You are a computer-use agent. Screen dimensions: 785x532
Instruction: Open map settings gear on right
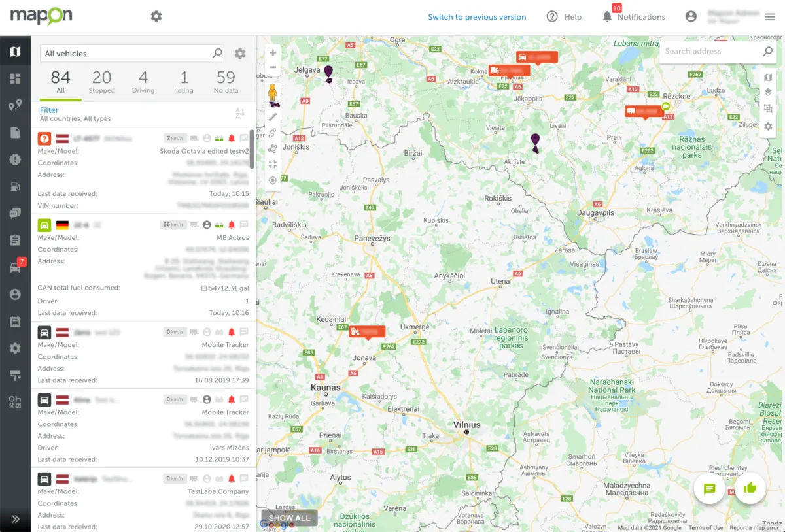pos(768,125)
